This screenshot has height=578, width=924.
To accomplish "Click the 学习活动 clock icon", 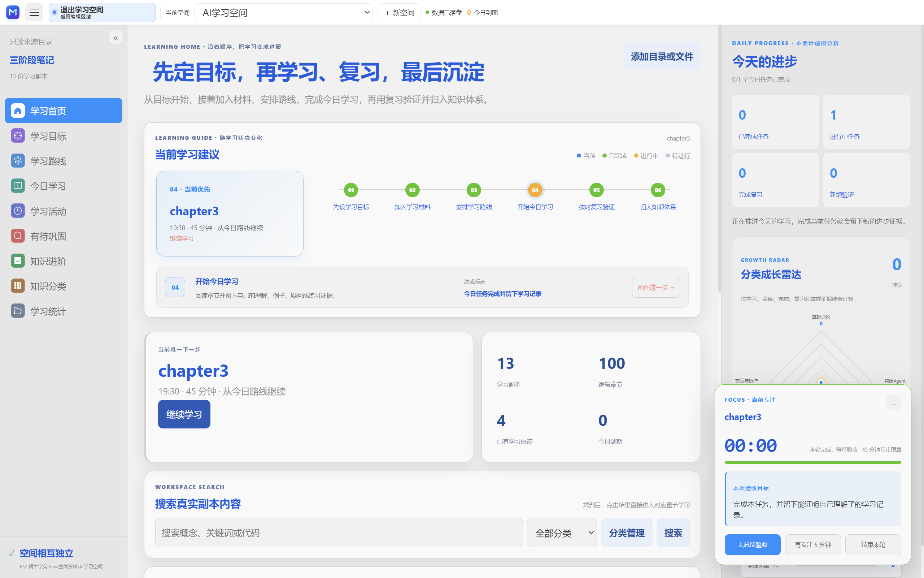I will 18,211.
